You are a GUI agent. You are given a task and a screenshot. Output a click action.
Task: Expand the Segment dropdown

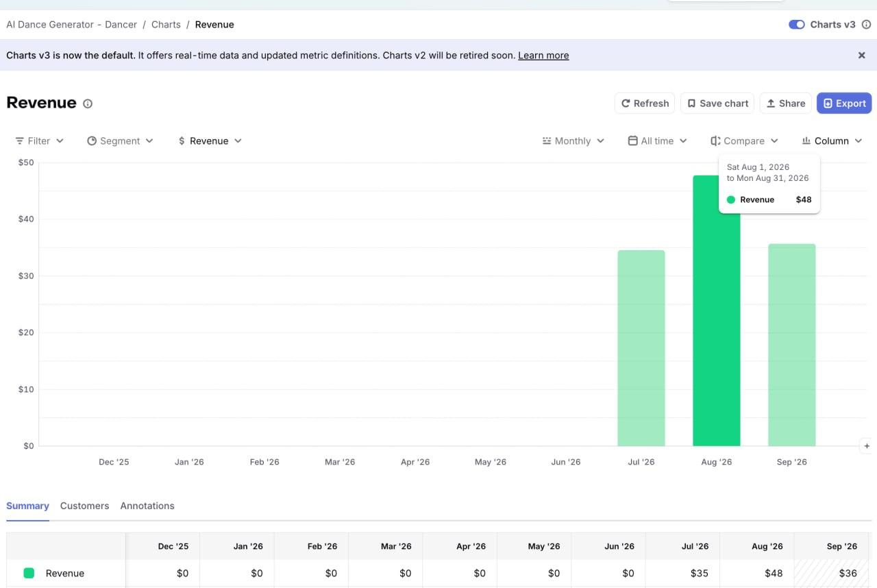[x=120, y=141]
